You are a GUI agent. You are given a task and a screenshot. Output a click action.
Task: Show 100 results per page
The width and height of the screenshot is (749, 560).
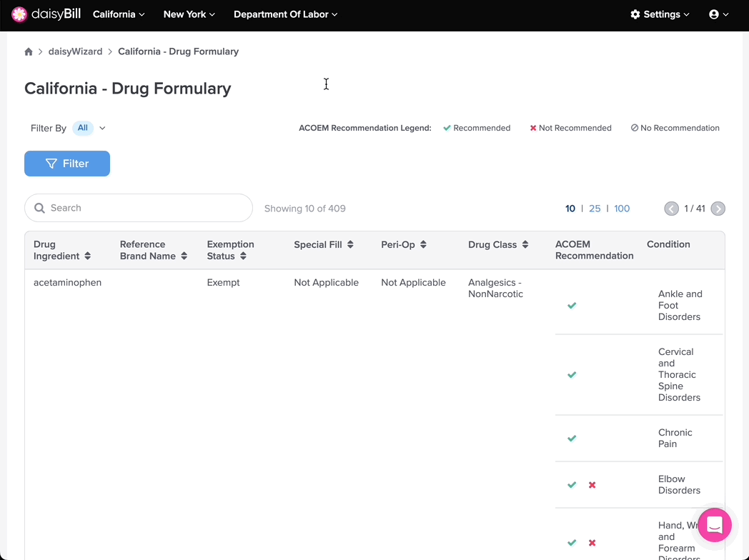click(622, 209)
